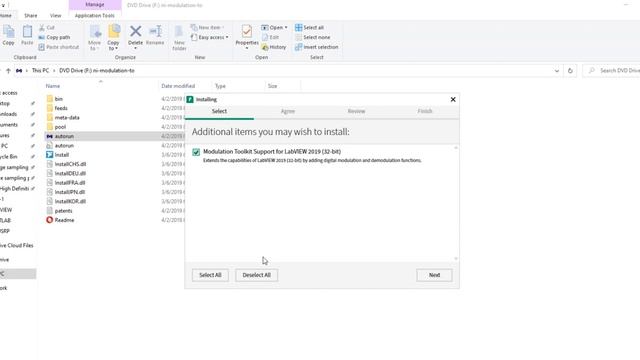The height and width of the screenshot is (360, 640).
Task: Select the InstallCHS.dll file
Action: [66, 164]
